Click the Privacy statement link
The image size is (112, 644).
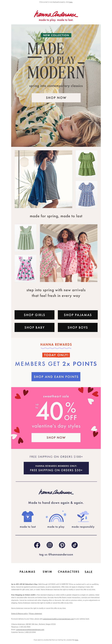[35, 614]
